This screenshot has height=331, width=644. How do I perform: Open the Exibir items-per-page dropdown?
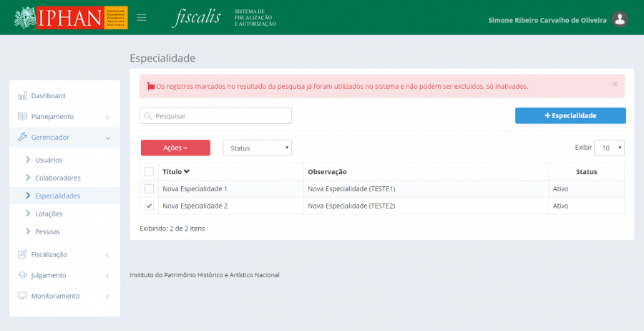(x=610, y=148)
